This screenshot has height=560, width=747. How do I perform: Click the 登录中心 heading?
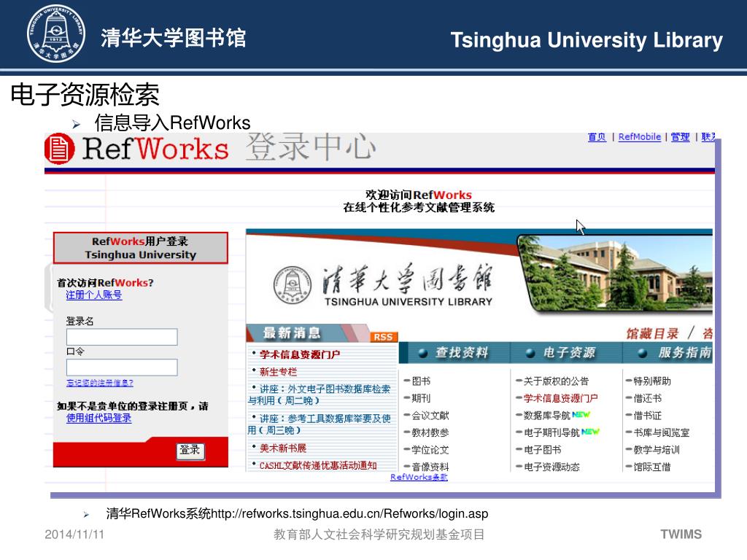click(x=311, y=147)
